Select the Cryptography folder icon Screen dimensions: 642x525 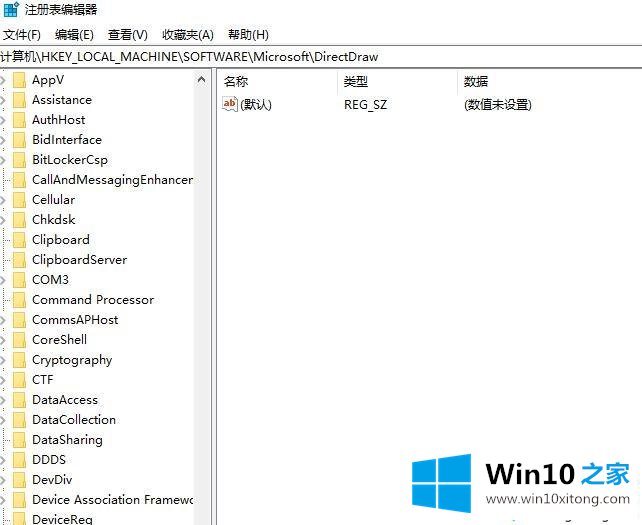(19, 360)
